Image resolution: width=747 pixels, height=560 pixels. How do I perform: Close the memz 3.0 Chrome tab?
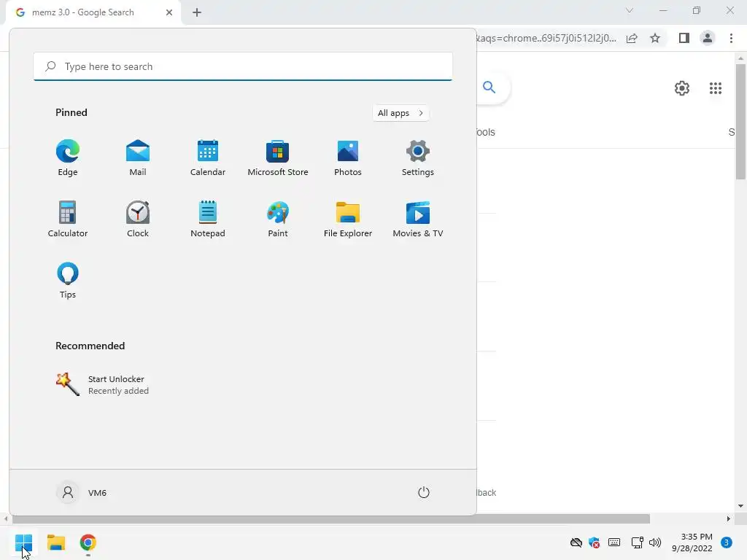(x=169, y=12)
